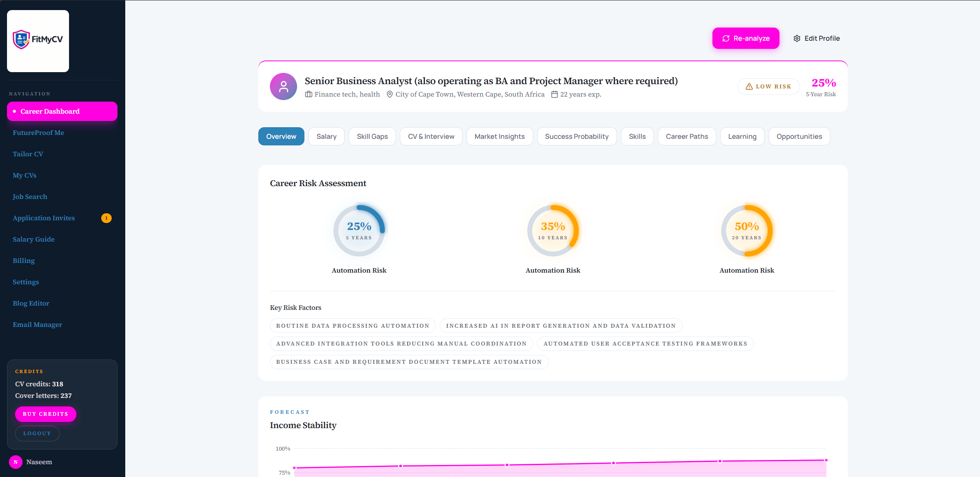The image size is (980, 477).
Task: Toggle the Automated User Acceptance Testing Frameworks chip
Action: pos(645,344)
